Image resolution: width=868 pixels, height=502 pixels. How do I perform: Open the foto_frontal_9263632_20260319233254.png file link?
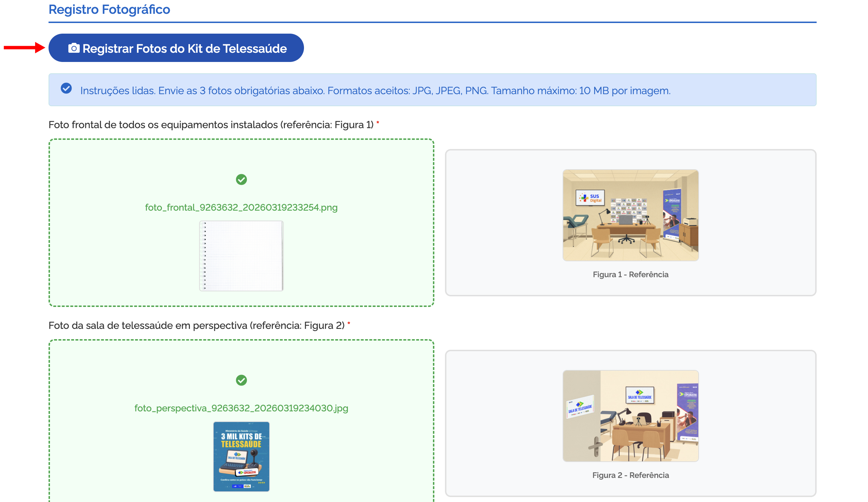click(x=241, y=207)
